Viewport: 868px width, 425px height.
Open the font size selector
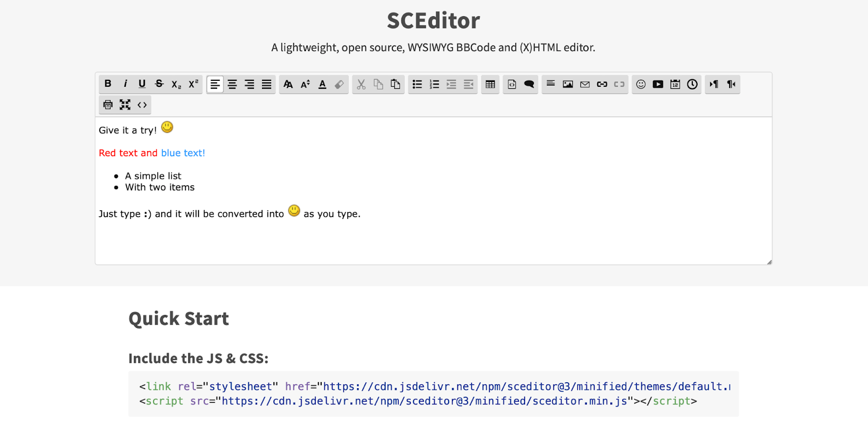(304, 84)
